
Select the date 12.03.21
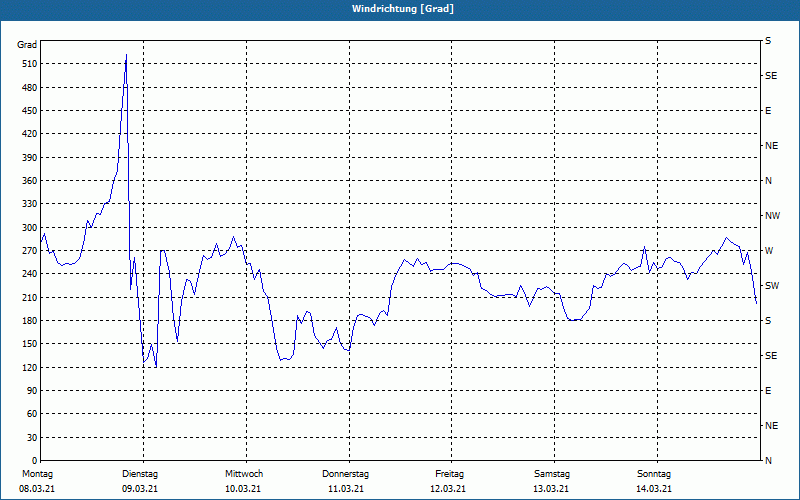point(448,489)
